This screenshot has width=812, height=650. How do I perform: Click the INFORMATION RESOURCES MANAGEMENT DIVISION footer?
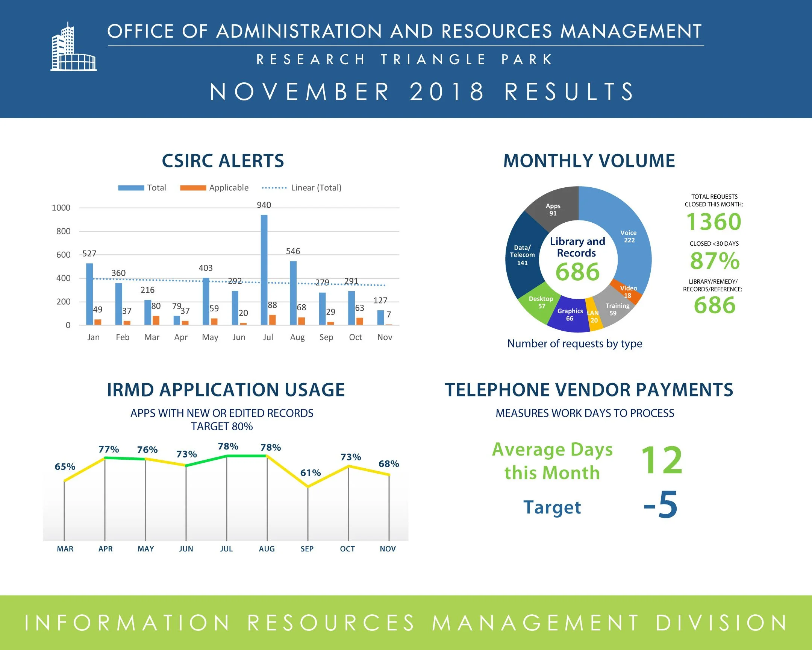point(406,623)
